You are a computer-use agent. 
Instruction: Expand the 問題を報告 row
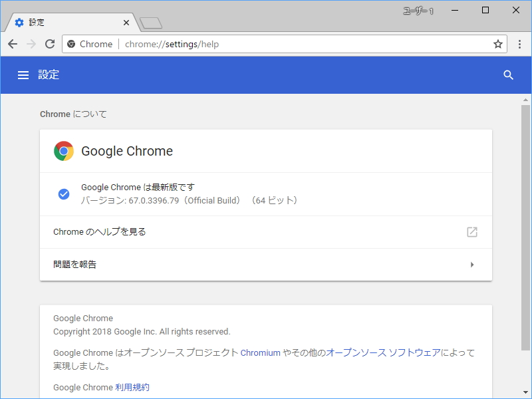click(472, 264)
